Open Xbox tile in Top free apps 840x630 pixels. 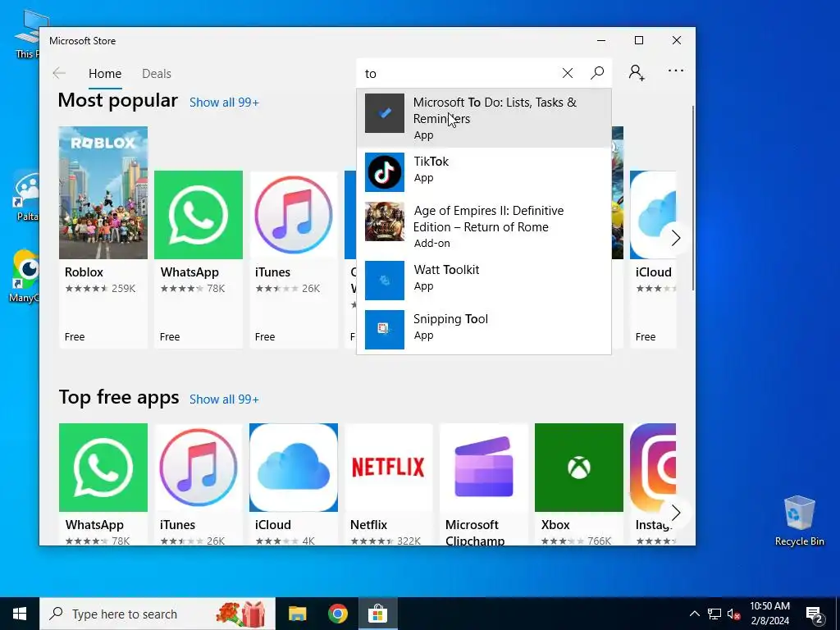tap(579, 484)
